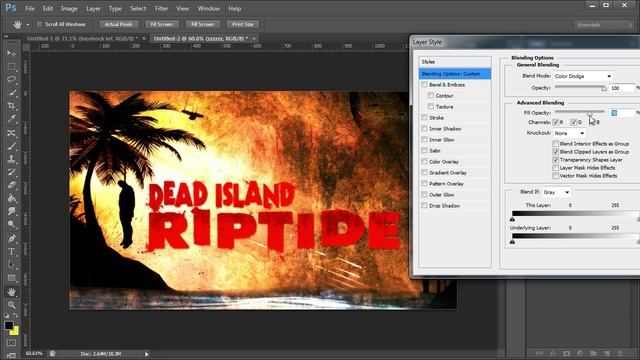Enable Bevel & Emboss style
This screenshot has width=640, height=360.
(424, 84)
